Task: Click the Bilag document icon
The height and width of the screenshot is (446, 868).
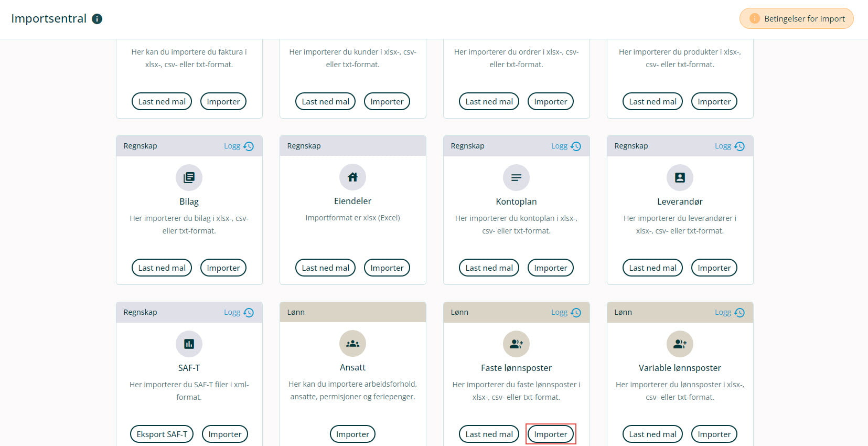Action: (189, 177)
